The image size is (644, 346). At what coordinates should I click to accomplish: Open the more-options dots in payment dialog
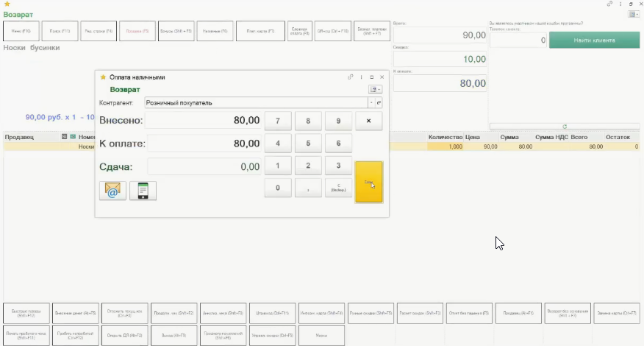point(362,77)
